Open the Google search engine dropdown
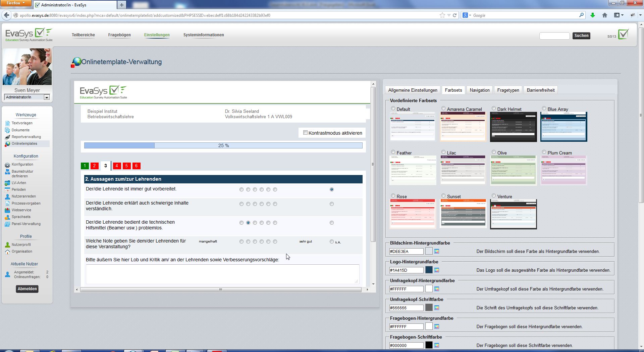Screen dimensions: 644x352 tap(470, 15)
